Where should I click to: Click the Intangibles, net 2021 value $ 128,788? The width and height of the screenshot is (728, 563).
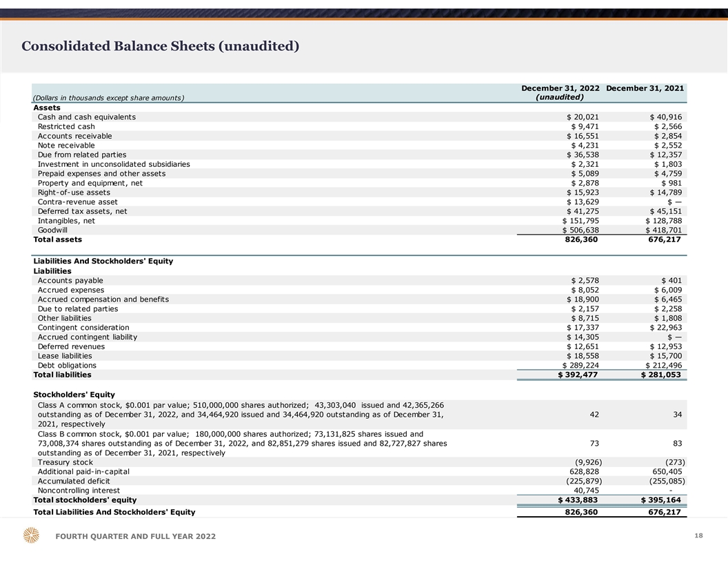click(x=663, y=221)
